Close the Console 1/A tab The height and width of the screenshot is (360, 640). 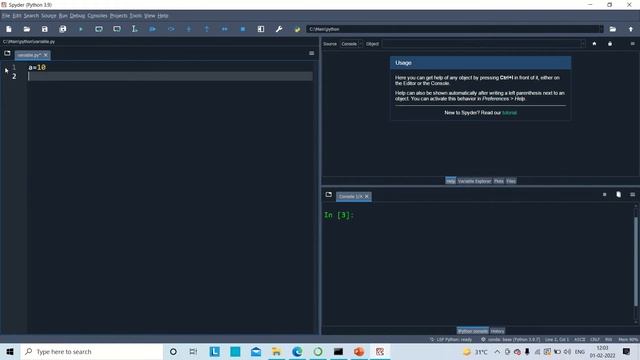coord(367,196)
